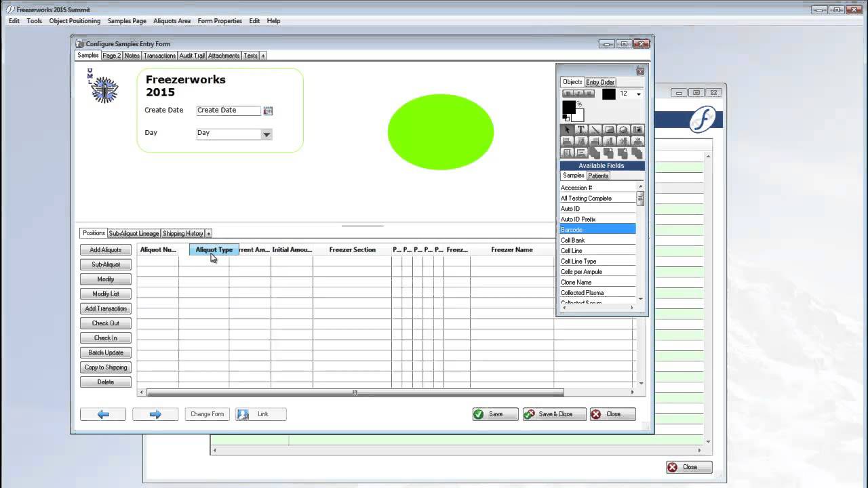Open the Samples Page menu
868x488 pixels.
coord(127,21)
